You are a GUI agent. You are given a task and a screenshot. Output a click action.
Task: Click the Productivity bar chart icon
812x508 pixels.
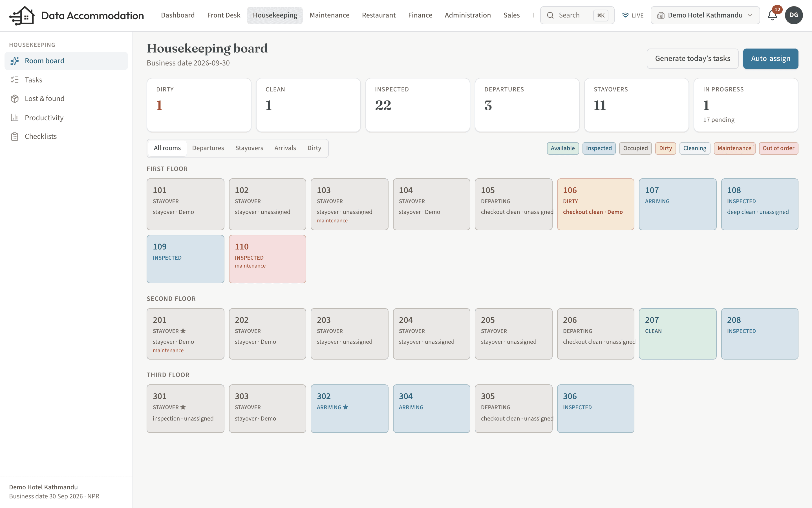coord(14,117)
